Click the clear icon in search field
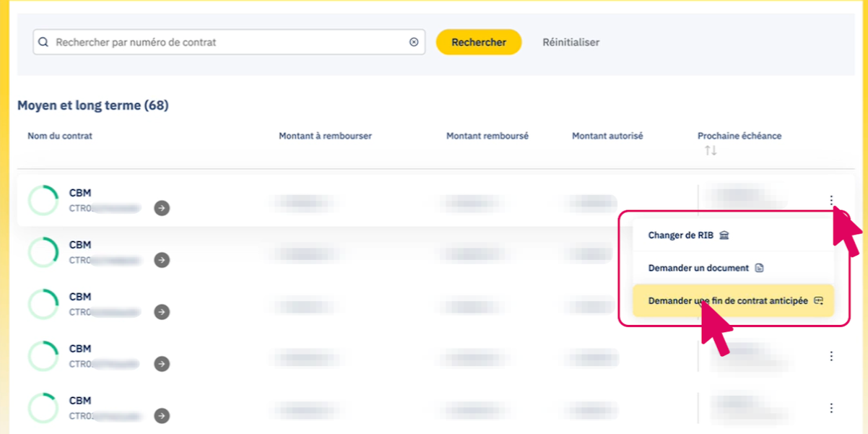Viewport: 868px width, 434px height. click(414, 42)
